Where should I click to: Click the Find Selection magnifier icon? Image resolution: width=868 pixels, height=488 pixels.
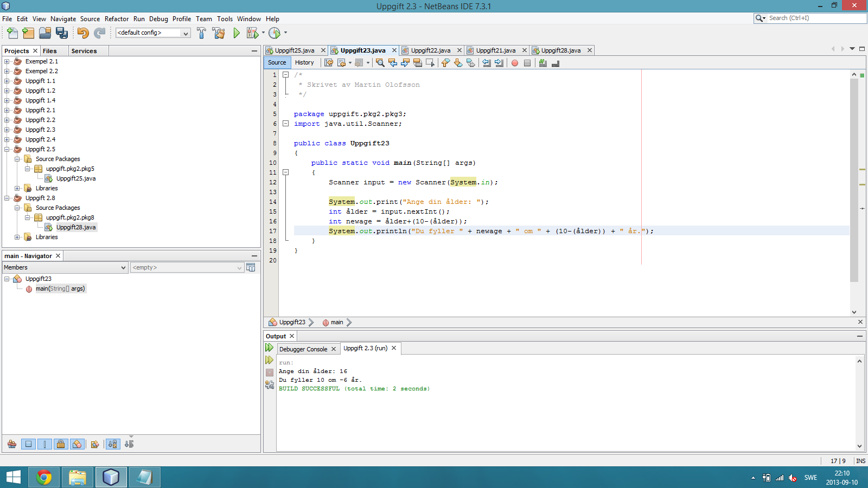pyautogui.click(x=380, y=63)
